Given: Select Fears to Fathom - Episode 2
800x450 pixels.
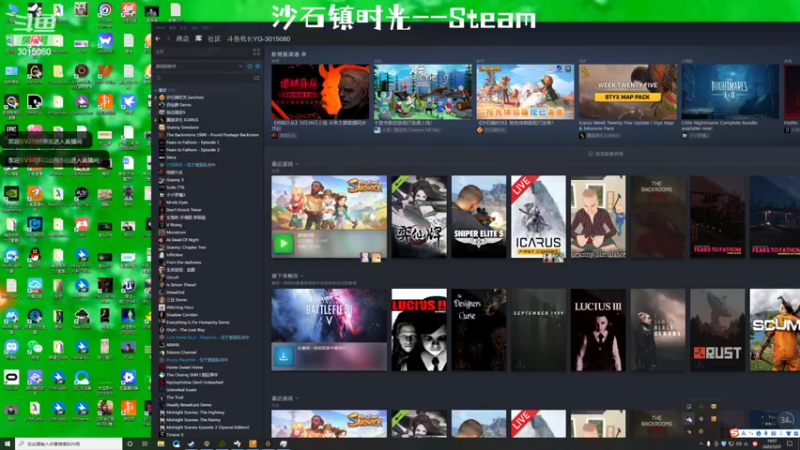Looking at the screenshot, I should click(193, 150).
